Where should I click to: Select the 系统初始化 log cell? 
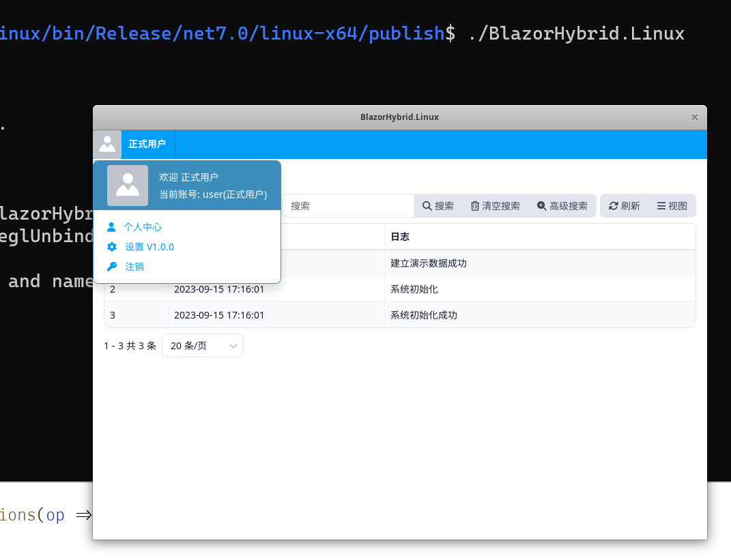tap(540, 289)
